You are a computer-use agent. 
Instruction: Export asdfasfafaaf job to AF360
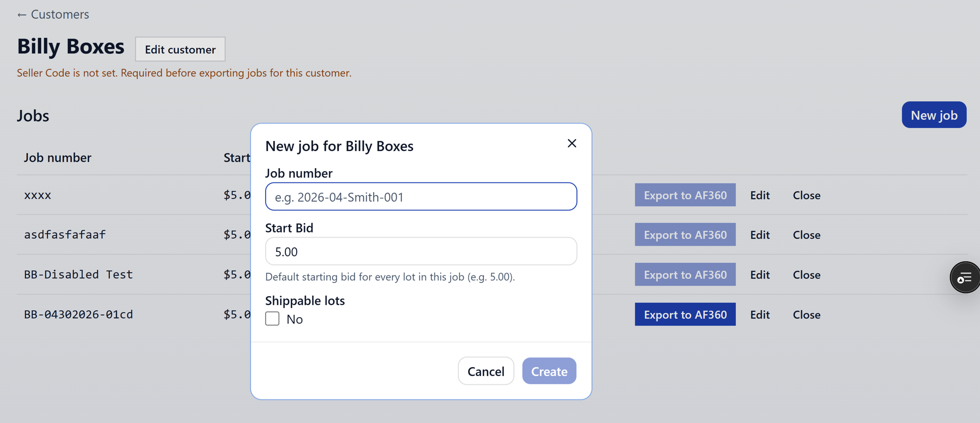coord(685,234)
